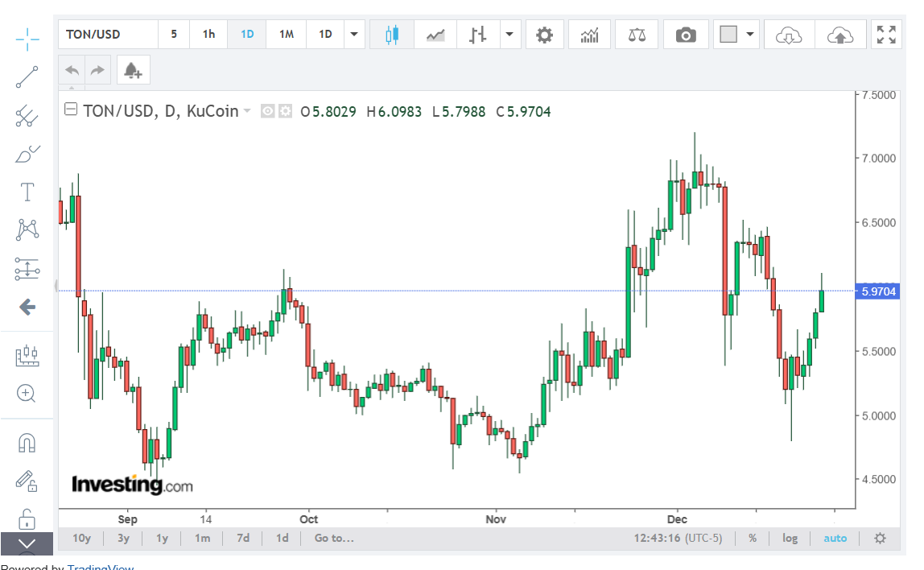Select area chart style

point(435,35)
